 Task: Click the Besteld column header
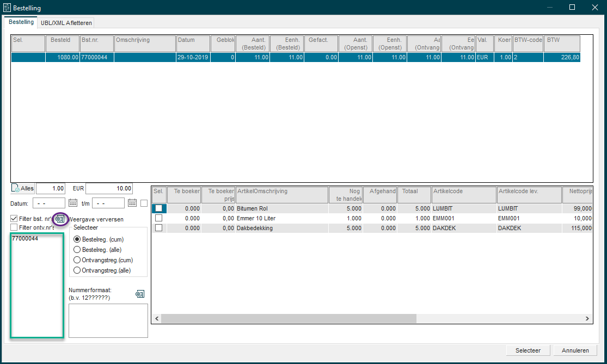[x=62, y=44]
